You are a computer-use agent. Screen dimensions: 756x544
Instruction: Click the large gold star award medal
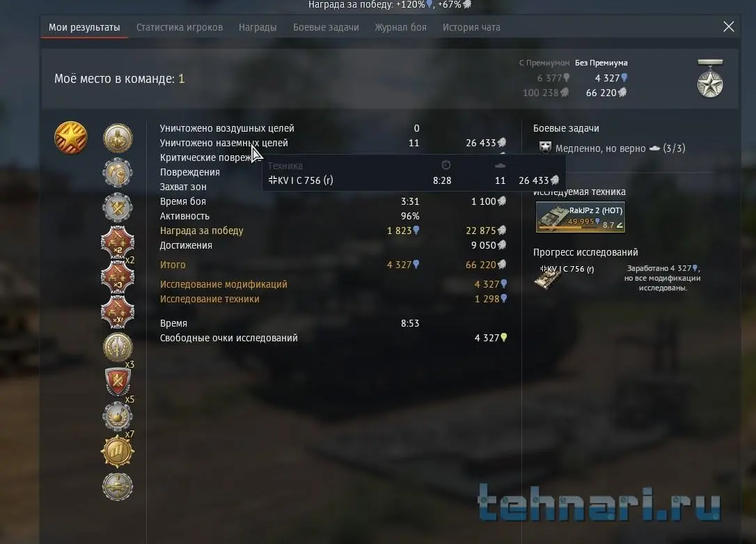[71, 138]
